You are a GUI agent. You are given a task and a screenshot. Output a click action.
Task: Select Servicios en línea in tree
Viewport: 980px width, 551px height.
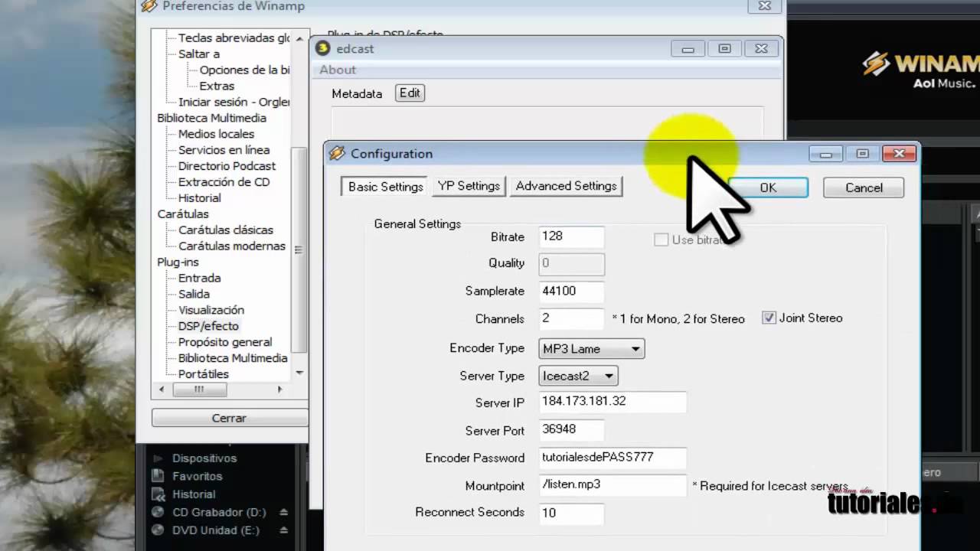point(224,150)
